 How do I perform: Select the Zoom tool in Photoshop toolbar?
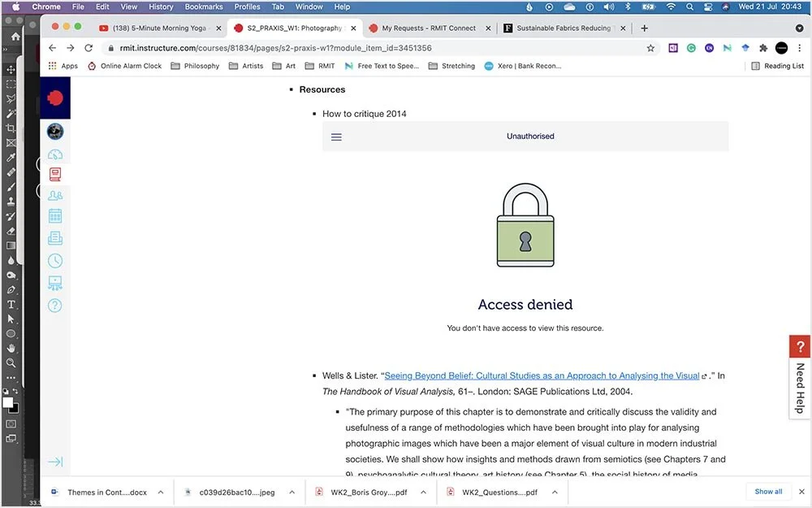[11, 363]
